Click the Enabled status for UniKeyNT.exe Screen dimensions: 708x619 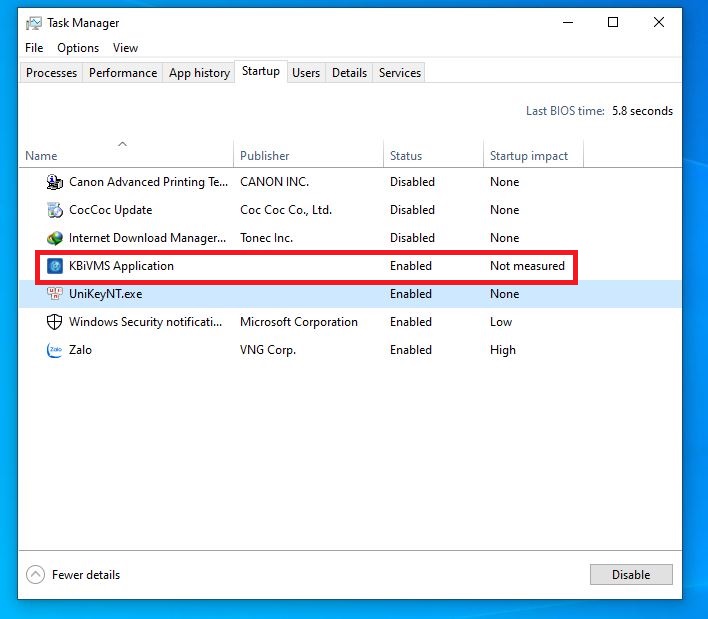411,294
